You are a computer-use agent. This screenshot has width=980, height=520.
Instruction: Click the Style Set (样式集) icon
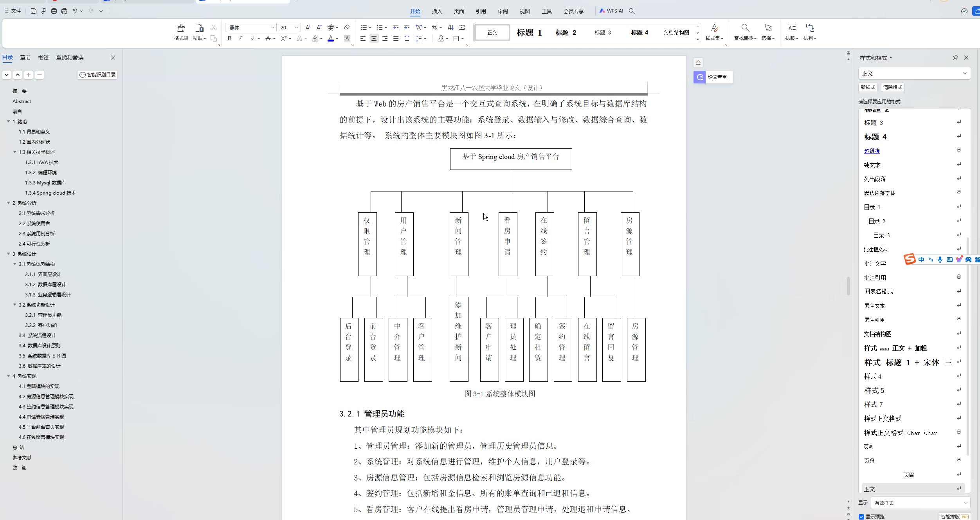click(x=714, y=28)
